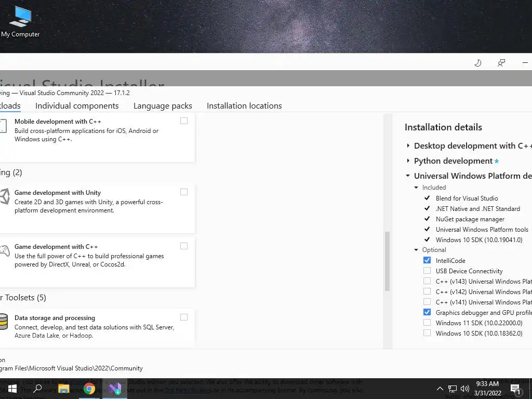Collapse the Included components list
This screenshot has height=399, width=532.
(416, 188)
